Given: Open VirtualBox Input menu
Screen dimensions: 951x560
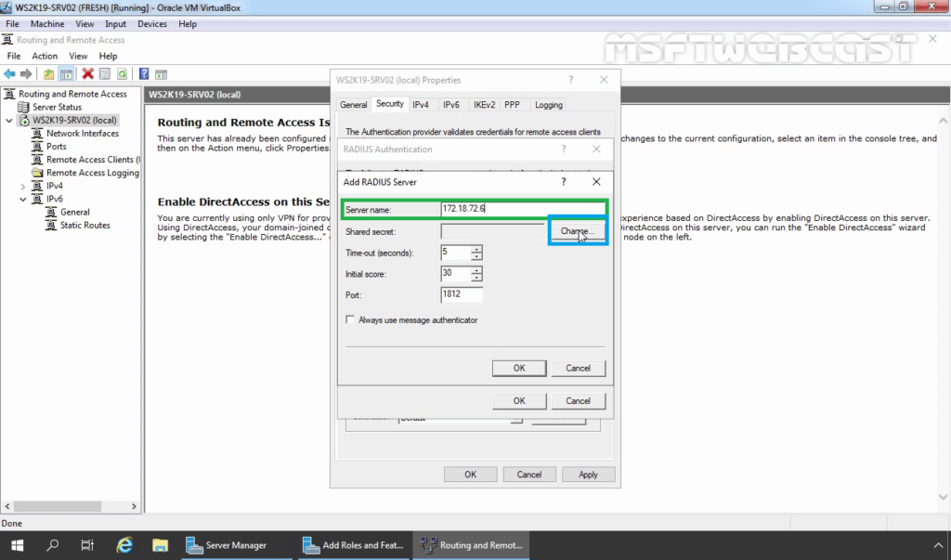Looking at the screenshot, I should [115, 23].
